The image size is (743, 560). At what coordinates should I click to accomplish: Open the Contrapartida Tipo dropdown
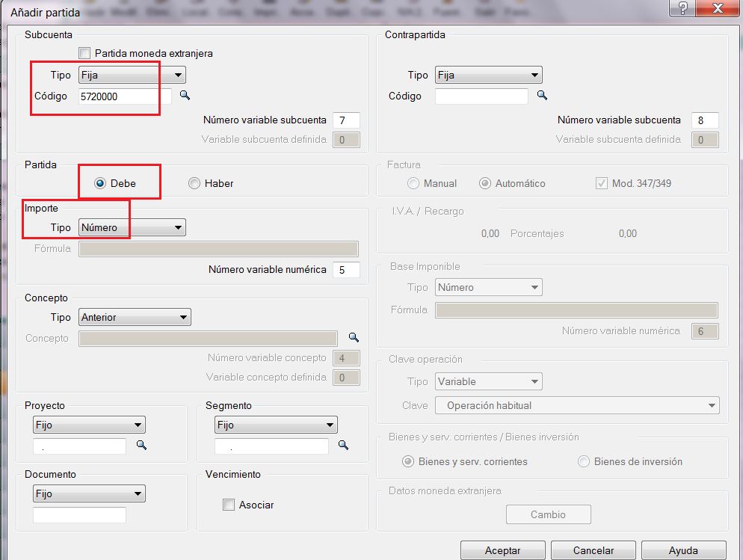[488, 75]
